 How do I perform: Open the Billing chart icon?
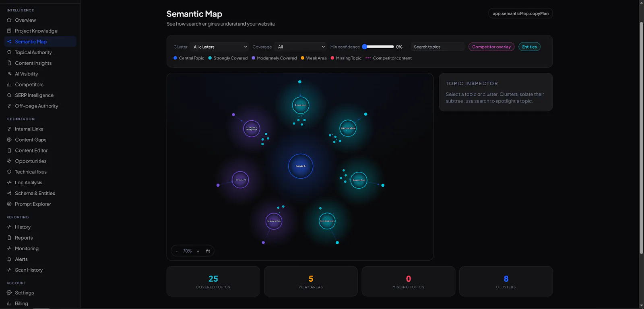coord(9,303)
